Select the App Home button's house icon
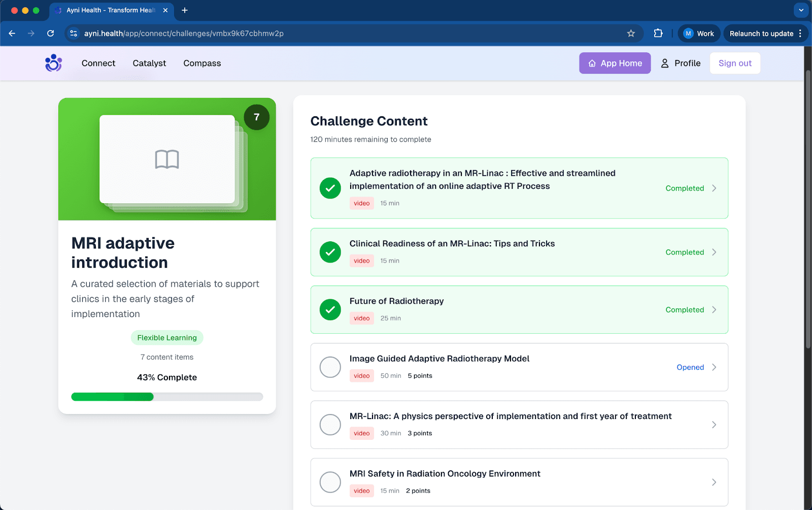The height and width of the screenshot is (510, 812). (x=591, y=63)
